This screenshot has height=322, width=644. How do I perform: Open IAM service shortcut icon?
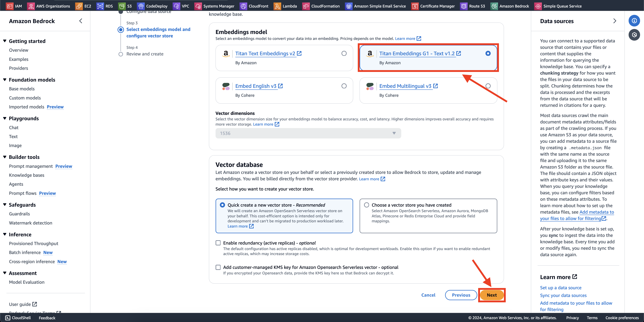click(10, 6)
